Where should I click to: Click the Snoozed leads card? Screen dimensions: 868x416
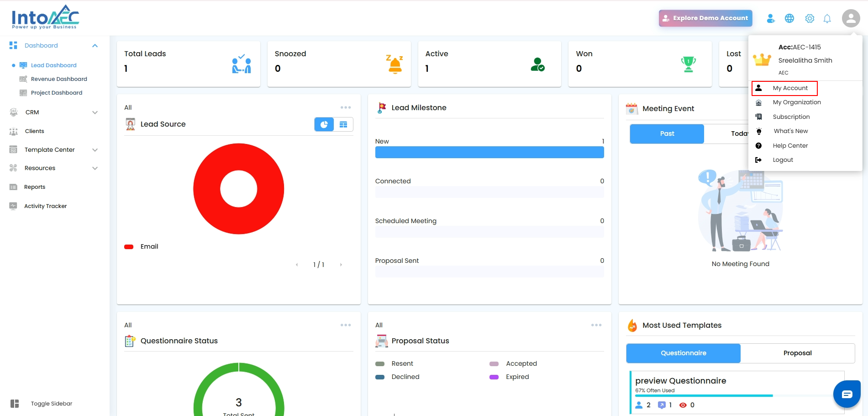(339, 64)
